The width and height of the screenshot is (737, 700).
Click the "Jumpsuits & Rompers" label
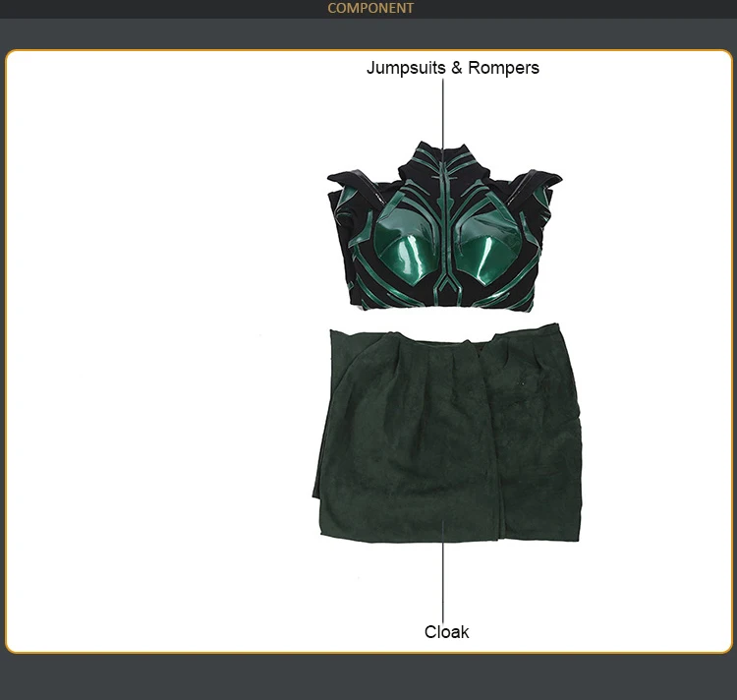click(453, 68)
